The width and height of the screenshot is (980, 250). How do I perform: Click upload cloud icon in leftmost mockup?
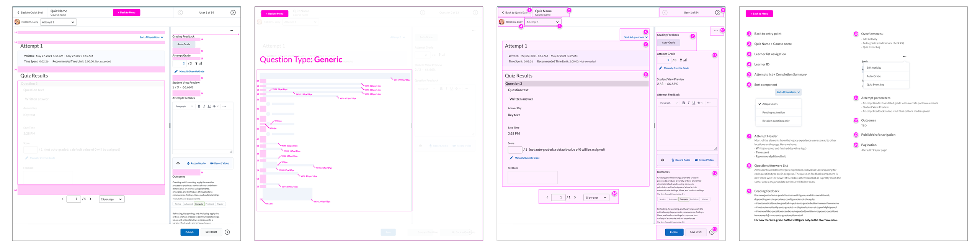pyautogui.click(x=178, y=163)
